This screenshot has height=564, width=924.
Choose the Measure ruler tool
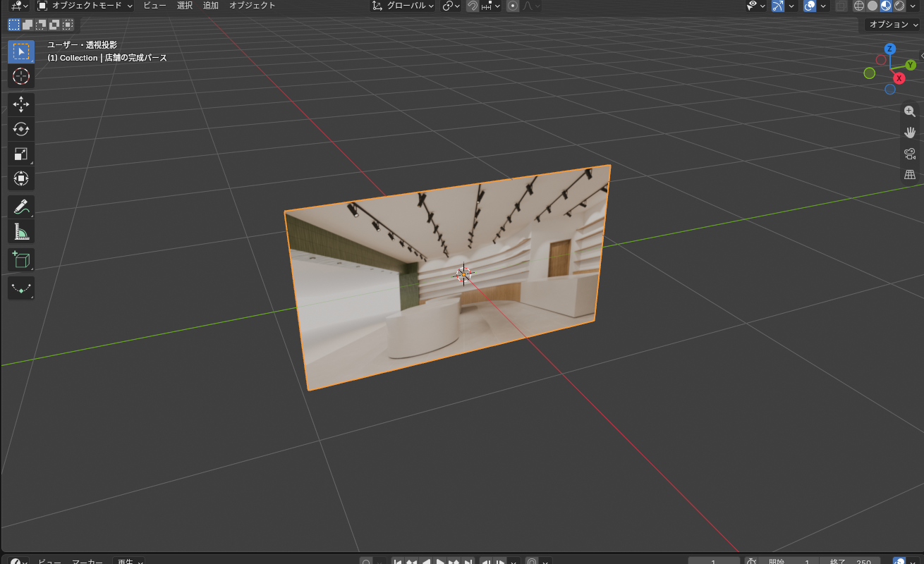[21, 232]
